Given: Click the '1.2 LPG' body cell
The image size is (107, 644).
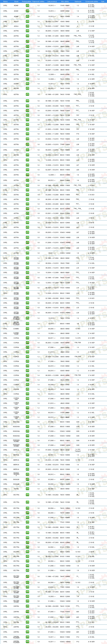Looking at the screenshot, I should pyautogui.click(x=78, y=338).
